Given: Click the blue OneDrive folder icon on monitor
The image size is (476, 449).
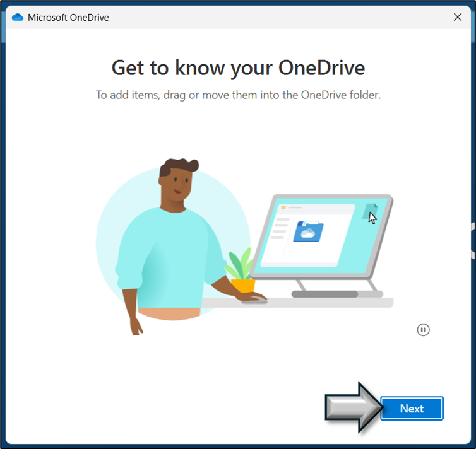Looking at the screenshot, I should 308,231.
